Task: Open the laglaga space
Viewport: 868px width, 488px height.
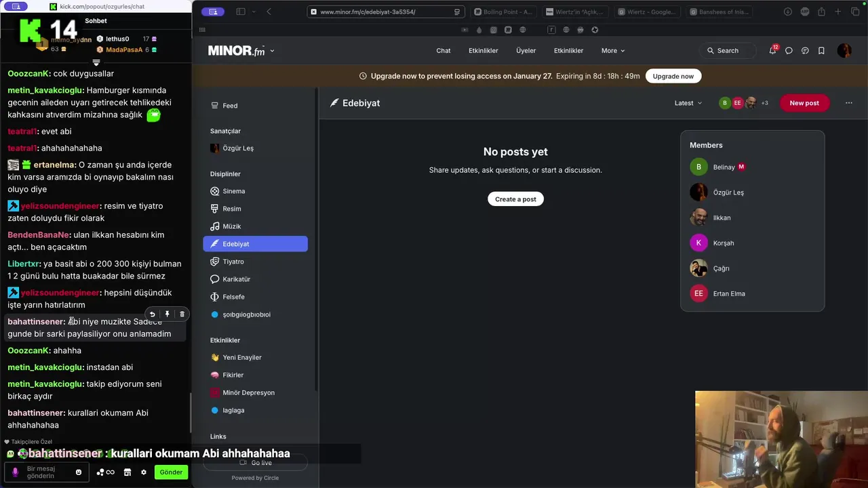Action: [x=255, y=411]
